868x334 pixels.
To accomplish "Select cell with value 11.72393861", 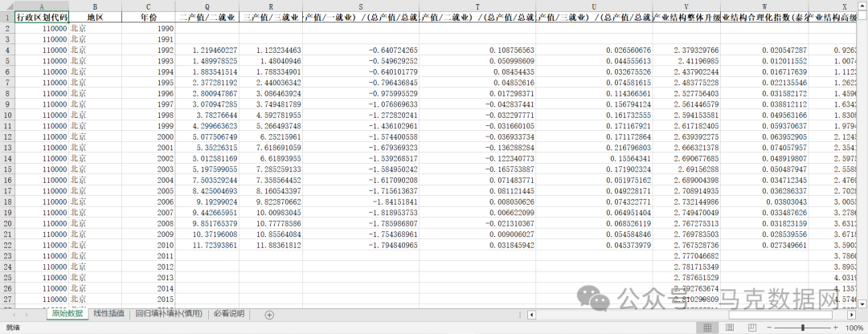I will (207, 245).
